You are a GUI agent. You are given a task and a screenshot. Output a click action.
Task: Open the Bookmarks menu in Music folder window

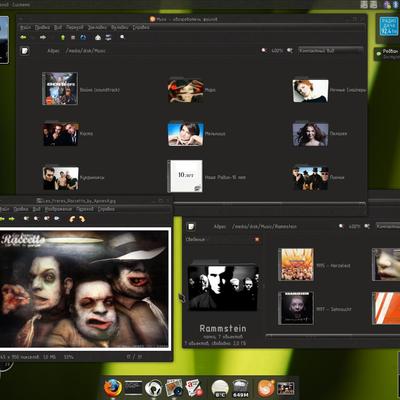point(97,27)
